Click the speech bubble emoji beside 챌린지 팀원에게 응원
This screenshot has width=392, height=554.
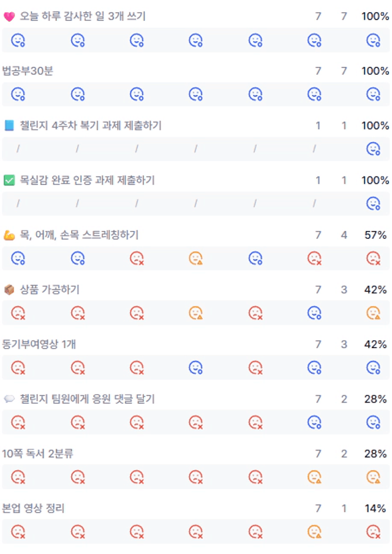pos(9,399)
